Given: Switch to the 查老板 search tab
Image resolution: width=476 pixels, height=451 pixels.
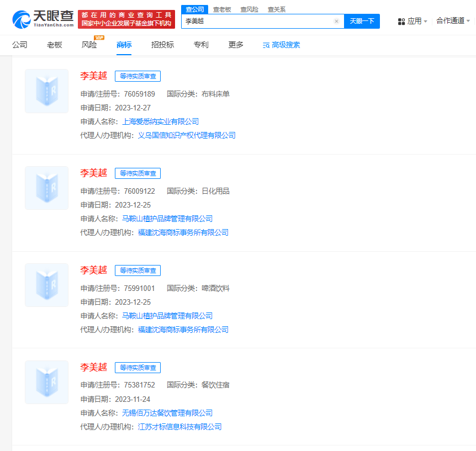Looking at the screenshot, I should click(222, 9).
